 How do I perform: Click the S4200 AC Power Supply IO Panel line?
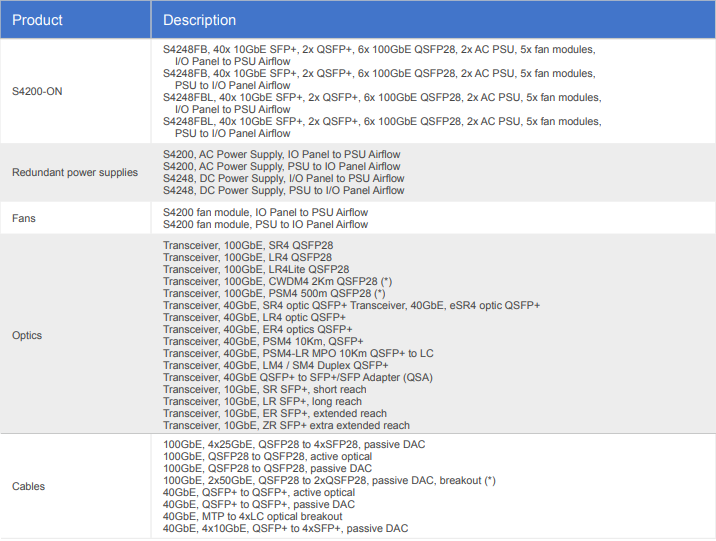pos(281,155)
